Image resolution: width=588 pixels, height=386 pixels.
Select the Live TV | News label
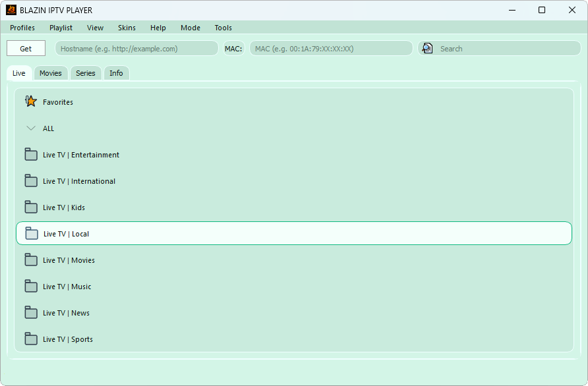pos(66,312)
